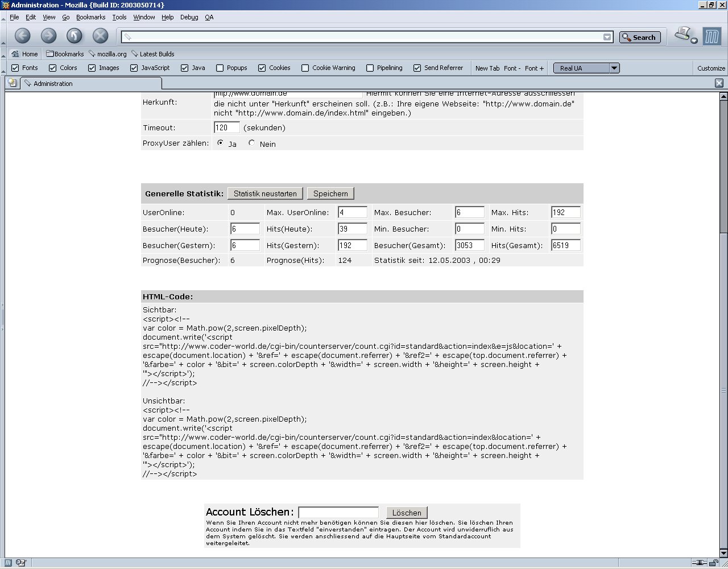728x569 pixels.
Task: Open the QA menu
Action: point(209,17)
